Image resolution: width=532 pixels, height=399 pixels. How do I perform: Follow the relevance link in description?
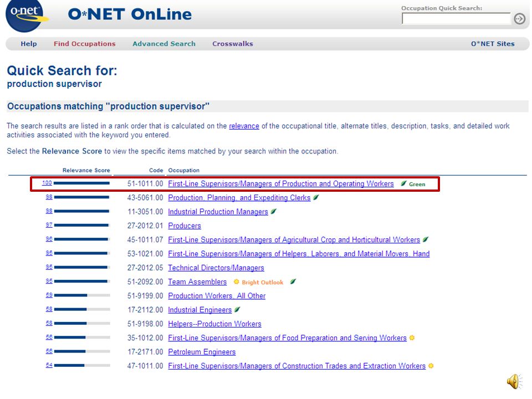244,126
